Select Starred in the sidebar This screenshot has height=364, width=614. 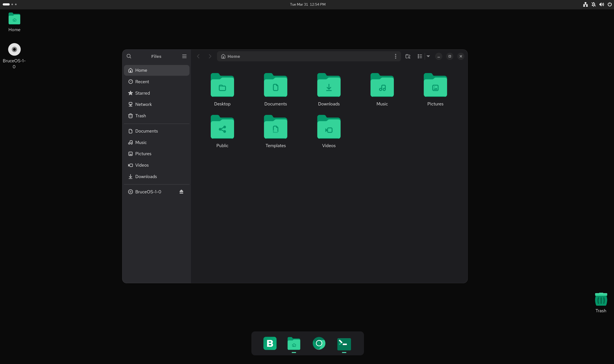pyautogui.click(x=142, y=93)
